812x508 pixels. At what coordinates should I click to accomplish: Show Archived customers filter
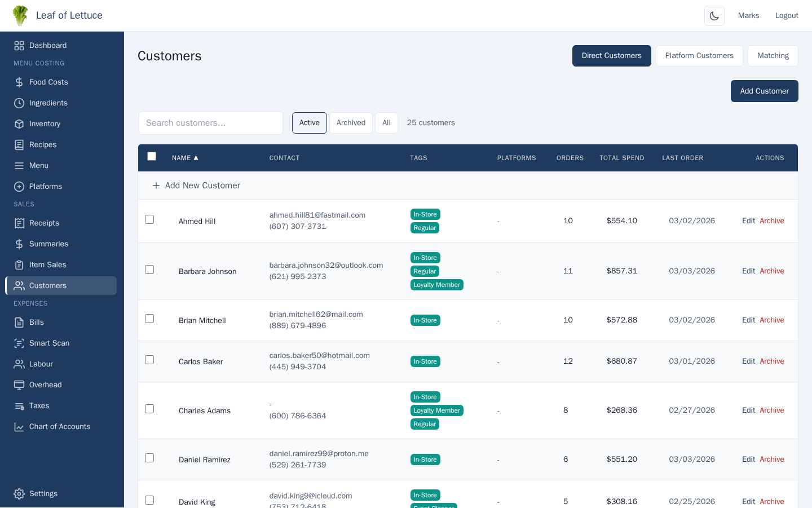coord(351,123)
